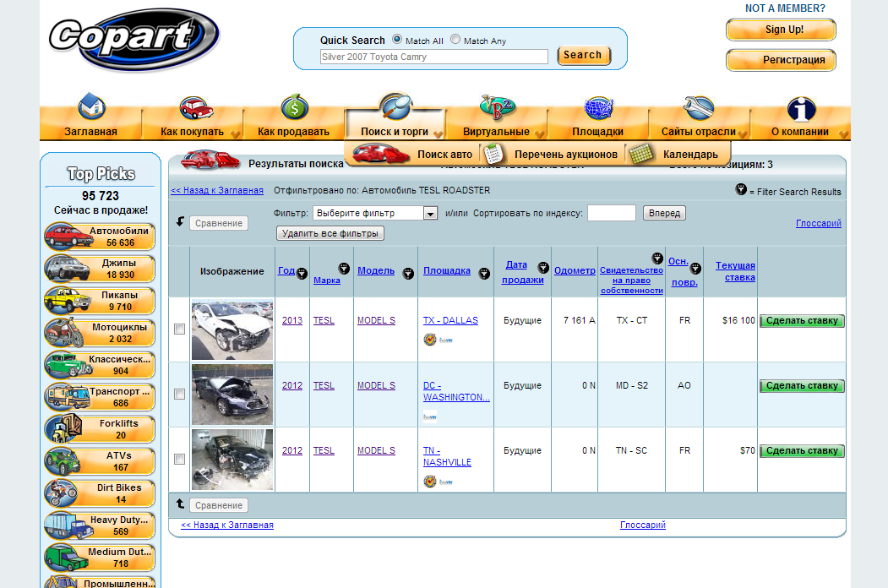888x588 pixels.
Task: Click the Автомобили red car category
Action: click(100, 237)
